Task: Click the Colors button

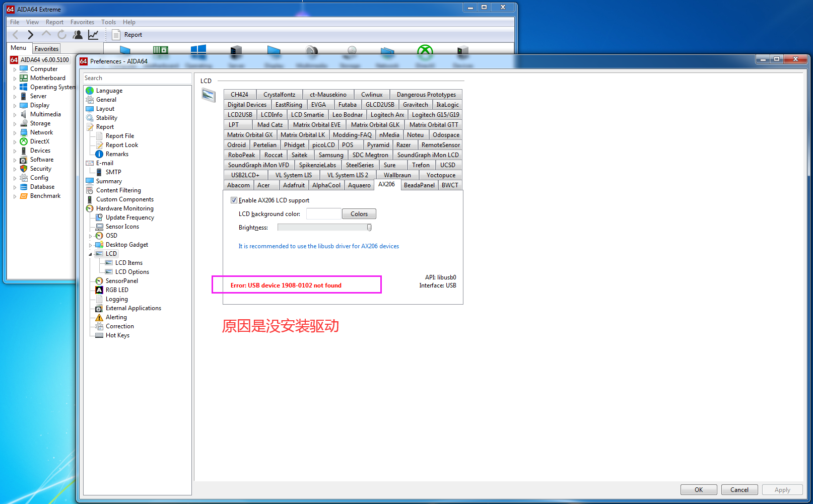Action: [x=359, y=214]
